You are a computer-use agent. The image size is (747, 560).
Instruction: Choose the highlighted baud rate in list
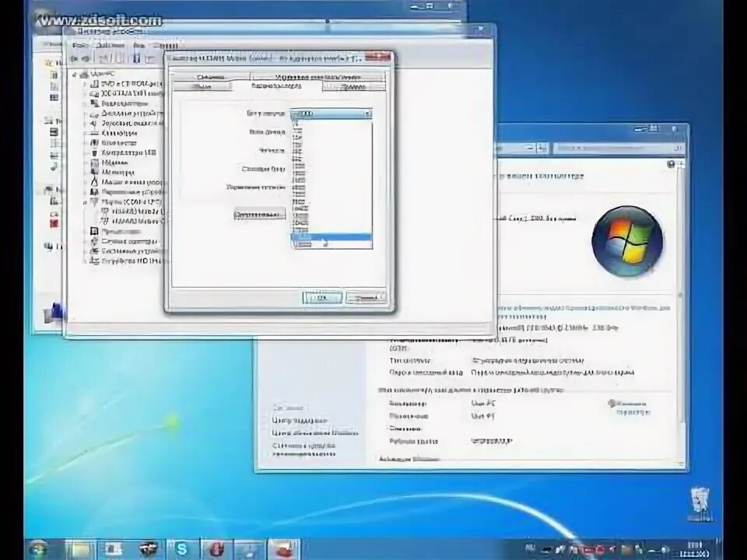pyautogui.click(x=331, y=236)
